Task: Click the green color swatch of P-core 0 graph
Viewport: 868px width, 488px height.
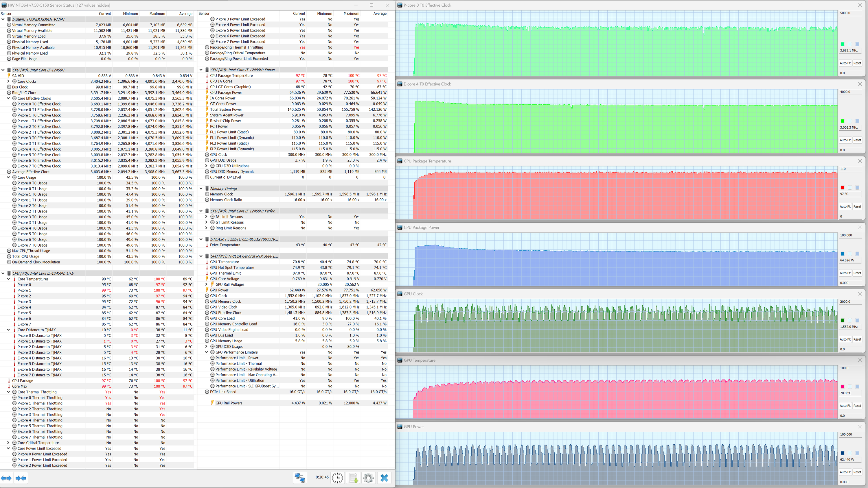Action: tap(842, 44)
